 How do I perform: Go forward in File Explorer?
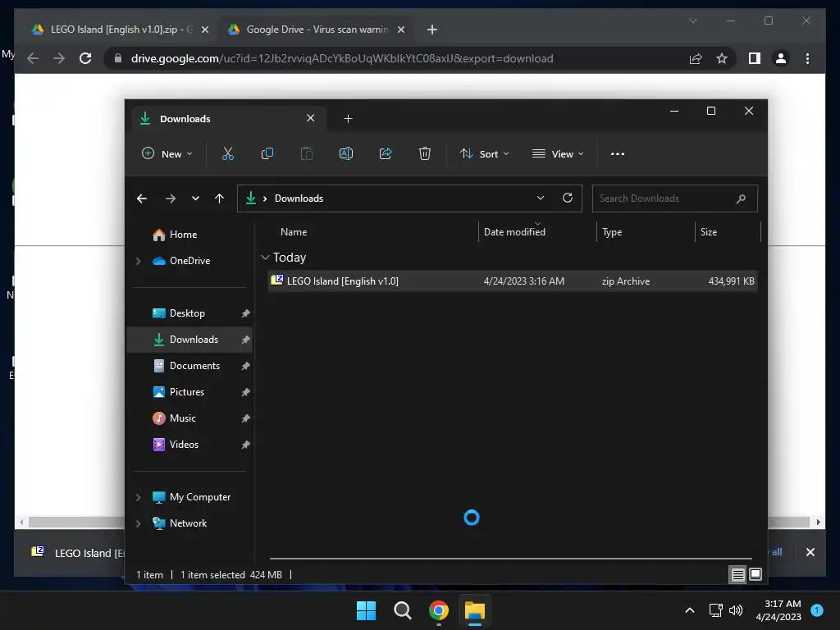[x=171, y=199]
